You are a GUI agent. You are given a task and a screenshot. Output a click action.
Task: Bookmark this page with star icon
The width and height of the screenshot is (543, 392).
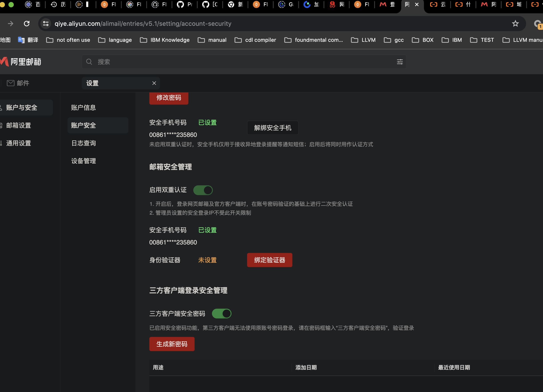515,24
